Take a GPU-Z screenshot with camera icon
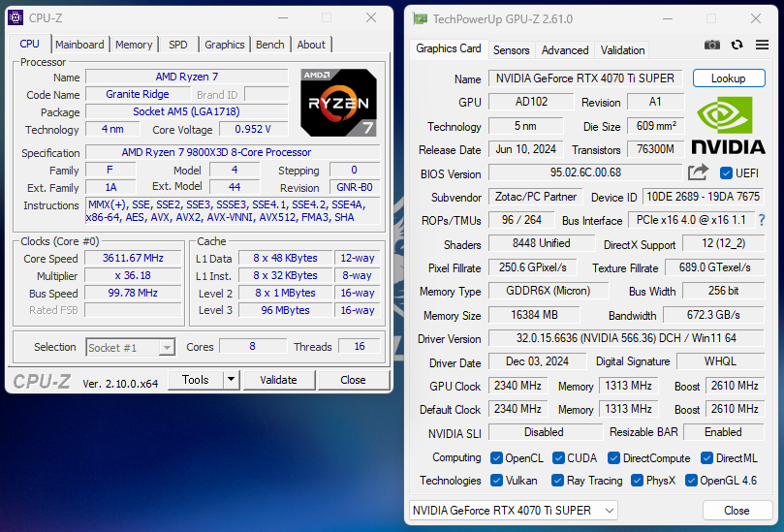 (712, 45)
